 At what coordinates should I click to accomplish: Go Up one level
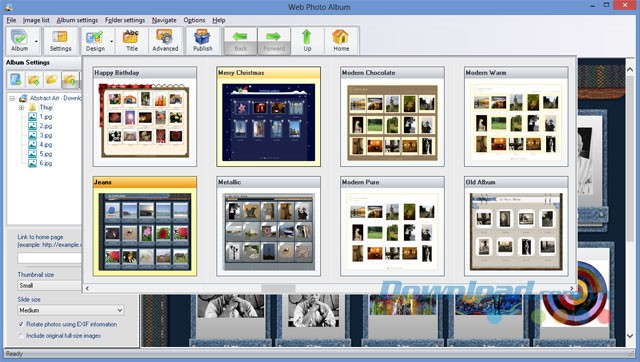[x=307, y=40]
